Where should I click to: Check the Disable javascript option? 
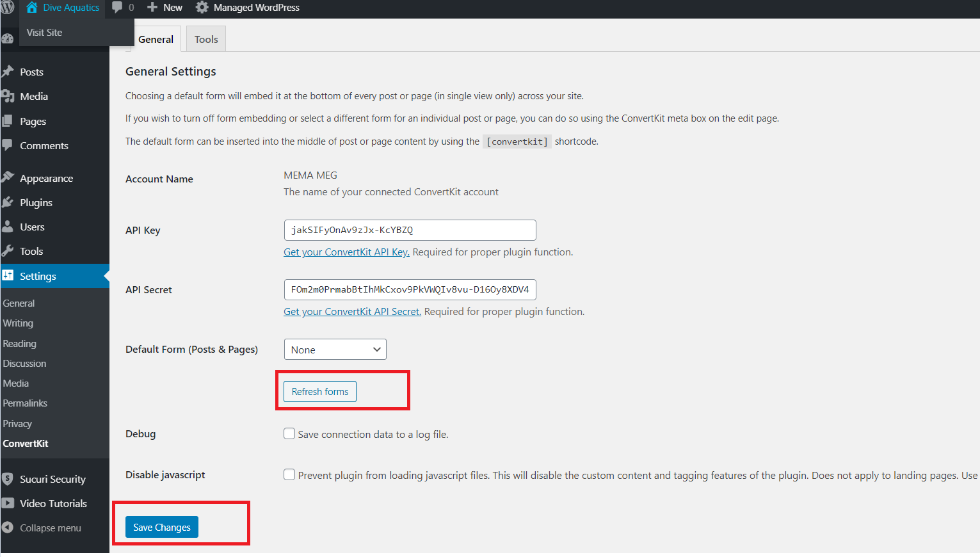point(289,474)
